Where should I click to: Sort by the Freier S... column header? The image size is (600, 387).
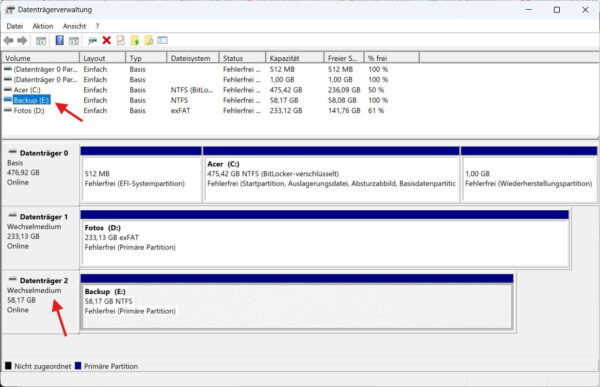(x=344, y=58)
